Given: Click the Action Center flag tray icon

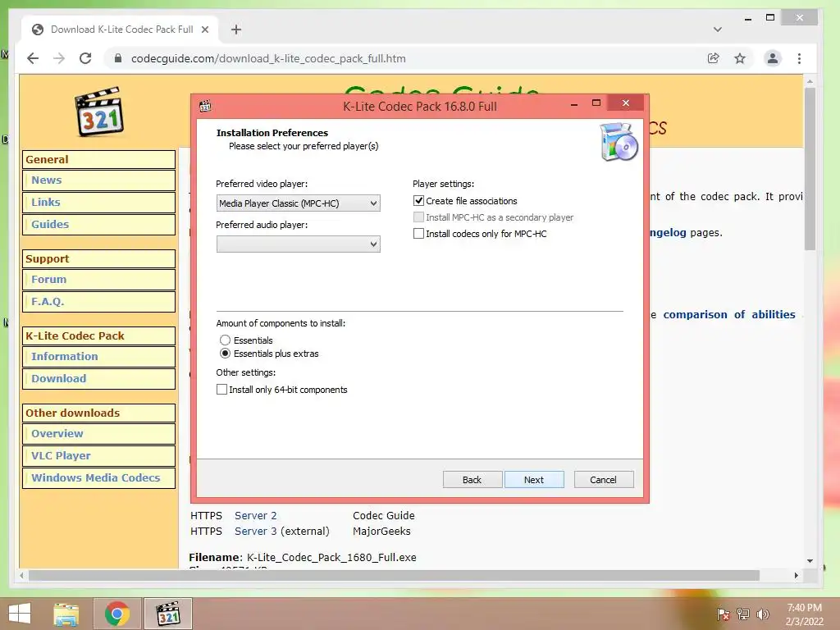Looking at the screenshot, I should [x=723, y=614].
